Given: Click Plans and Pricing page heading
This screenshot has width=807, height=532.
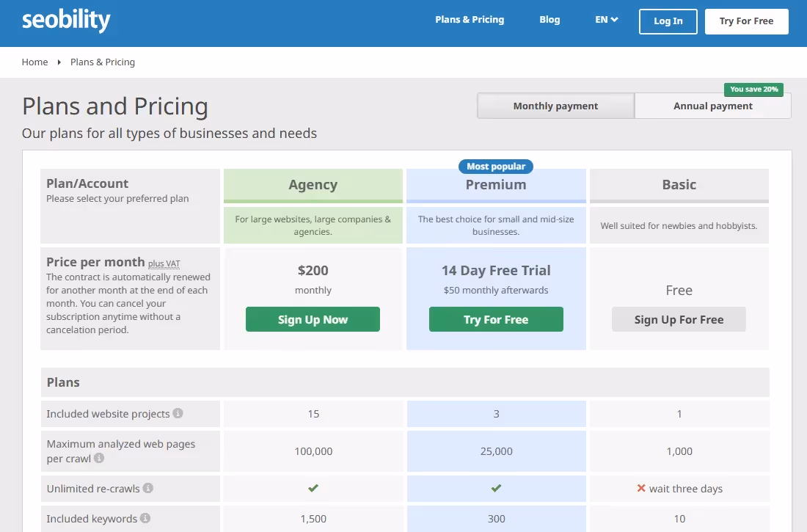Looking at the screenshot, I should (x=114, y=106).
